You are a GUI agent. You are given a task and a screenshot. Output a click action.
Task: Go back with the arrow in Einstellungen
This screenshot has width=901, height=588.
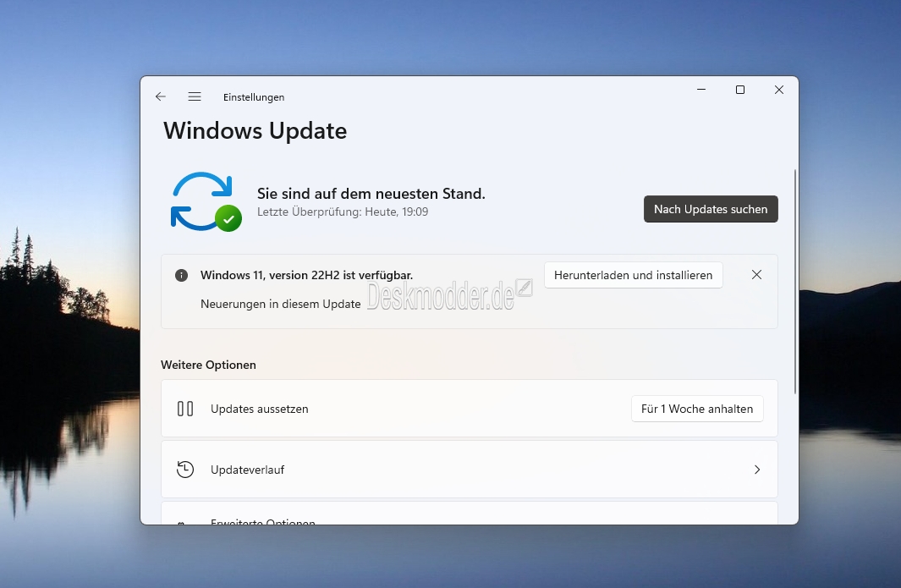coord(160,96)
